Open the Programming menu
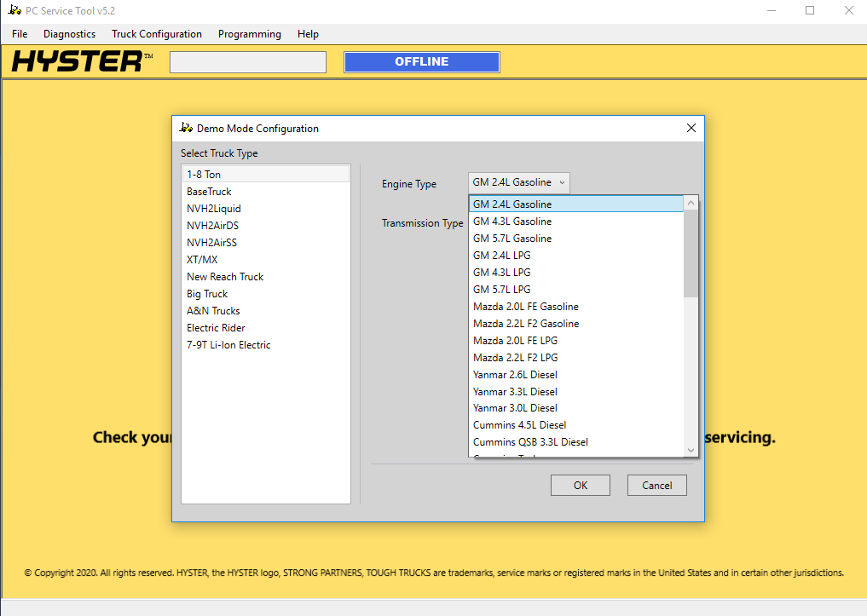Screen dimensions: 867x616 point(249,34)
